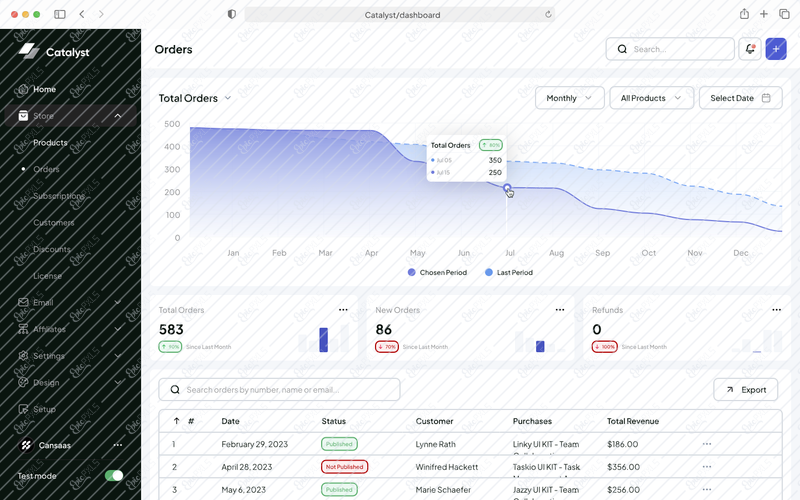Open the Select Date picker

(x=740, y=98)
